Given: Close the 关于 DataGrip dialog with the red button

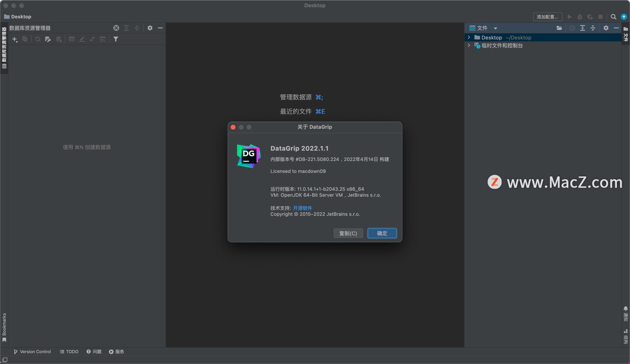Looking at the screenshot, I should tap(233, 127).
